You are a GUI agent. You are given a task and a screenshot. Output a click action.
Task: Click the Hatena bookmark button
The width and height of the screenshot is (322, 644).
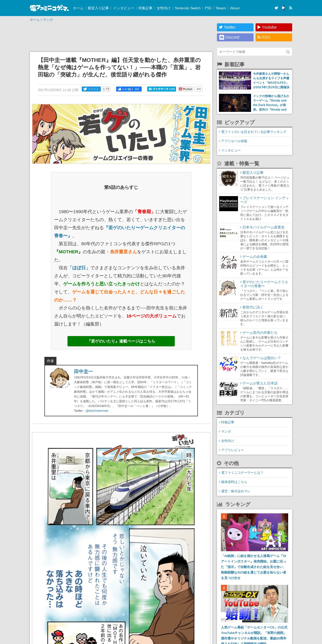(162, 89)
